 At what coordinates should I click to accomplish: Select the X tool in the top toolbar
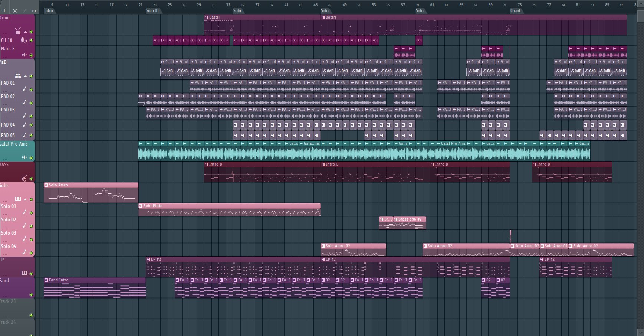[15, 10]
